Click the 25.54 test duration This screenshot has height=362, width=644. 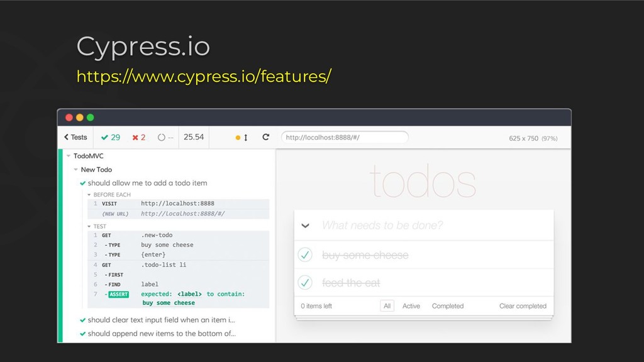(194, 137)
